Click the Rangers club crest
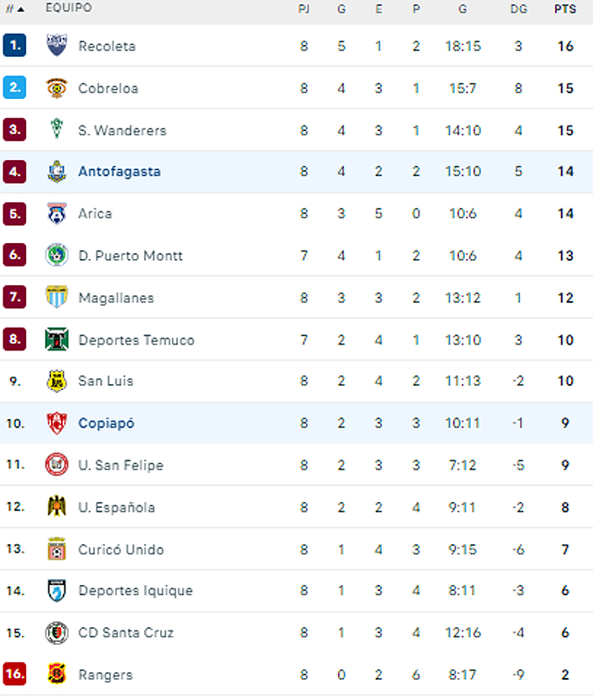This screenshot has width=593, height=700. tap(57, 675)
